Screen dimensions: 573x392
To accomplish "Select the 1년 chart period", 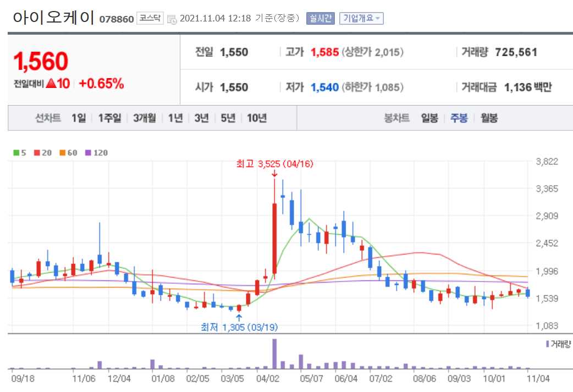I will 174,118.
